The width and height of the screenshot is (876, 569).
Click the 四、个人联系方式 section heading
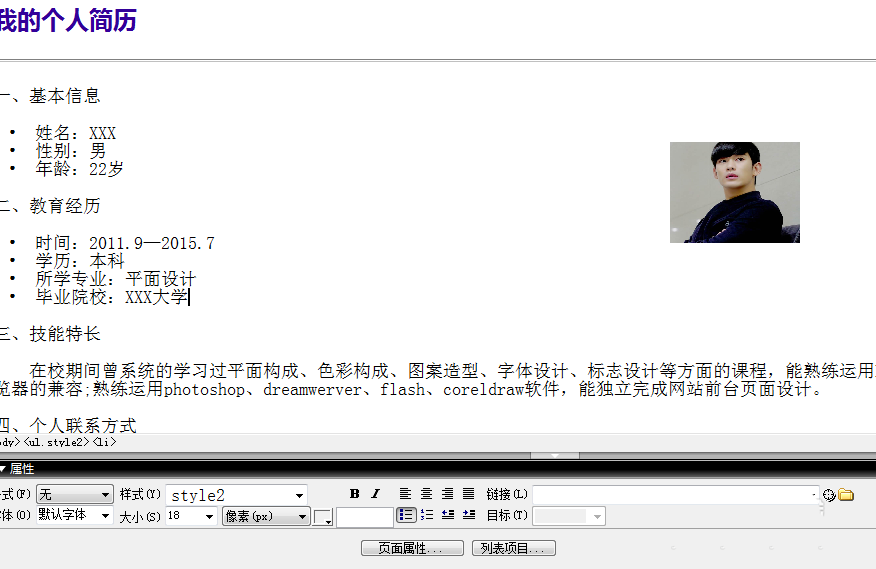[68, 425]
